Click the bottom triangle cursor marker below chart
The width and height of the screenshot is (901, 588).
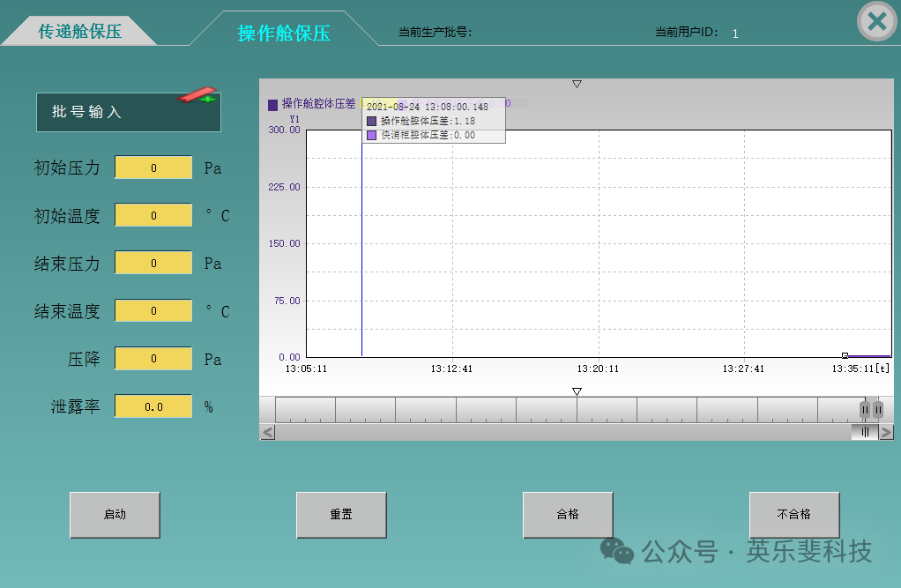[577, 391]
